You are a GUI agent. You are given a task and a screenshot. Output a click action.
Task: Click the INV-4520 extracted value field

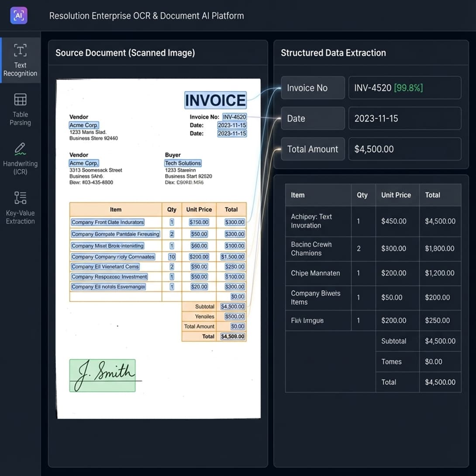[404, 88]
